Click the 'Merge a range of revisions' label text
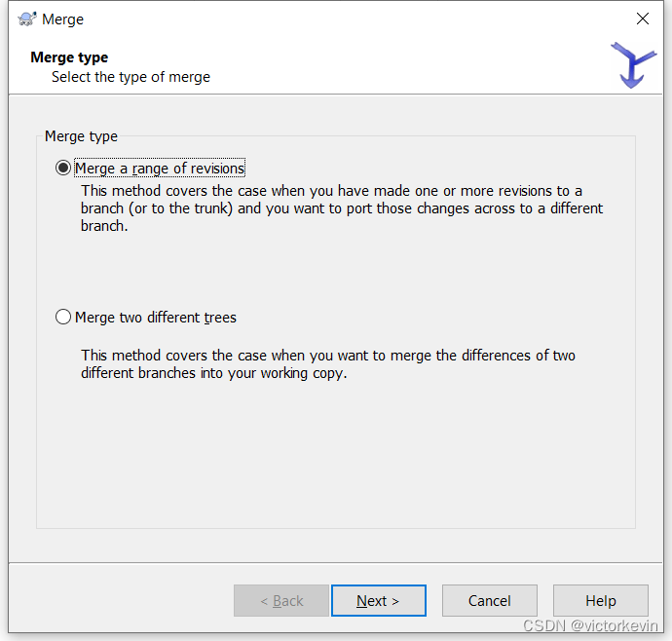Viewport: 672px width, 641px height. point(160,169)
